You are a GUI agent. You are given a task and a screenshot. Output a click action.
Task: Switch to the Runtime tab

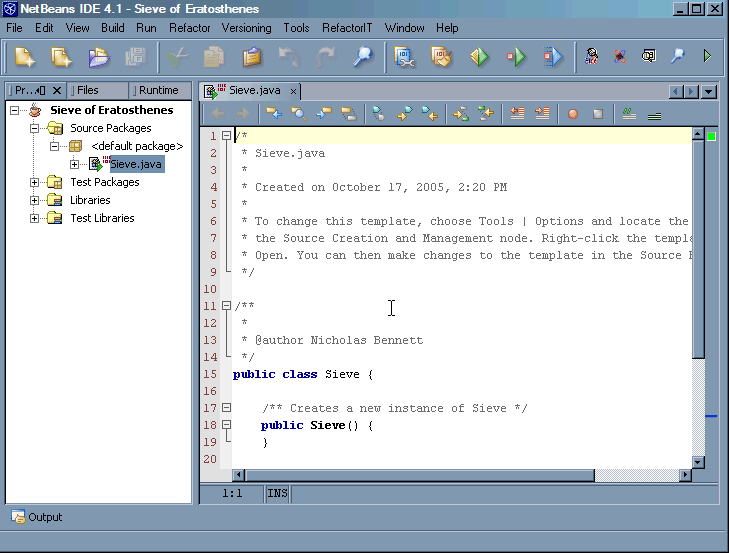pos(159,90)
